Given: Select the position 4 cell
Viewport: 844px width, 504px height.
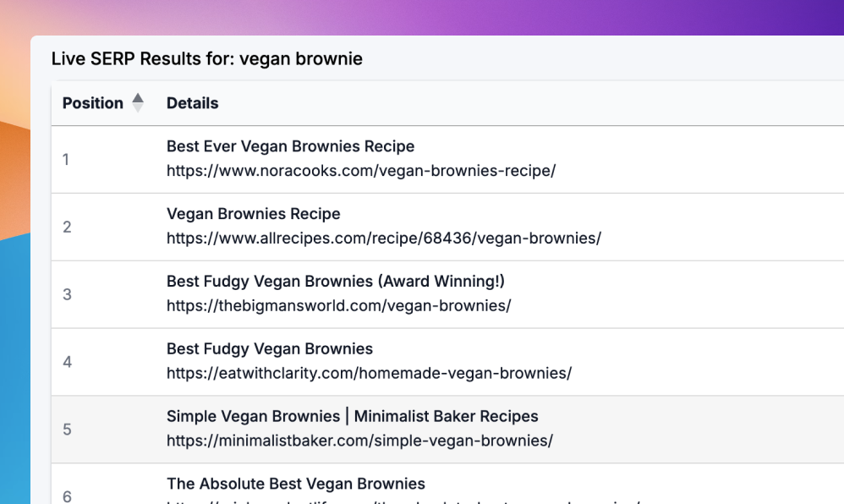Looking at the screenshot, I should (x=67, y=362).
